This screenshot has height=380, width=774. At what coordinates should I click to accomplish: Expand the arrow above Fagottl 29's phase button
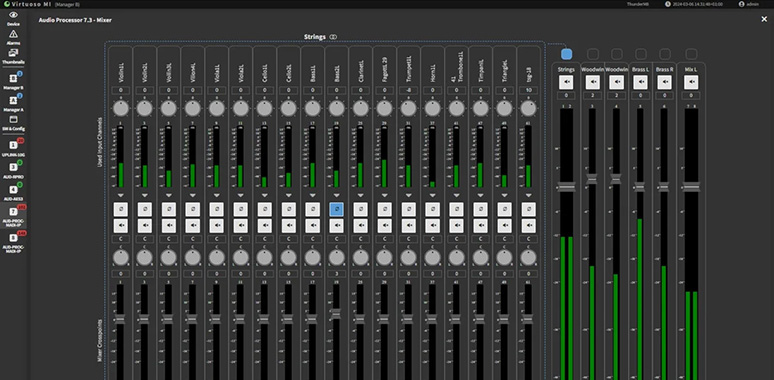tap(385, 195)
